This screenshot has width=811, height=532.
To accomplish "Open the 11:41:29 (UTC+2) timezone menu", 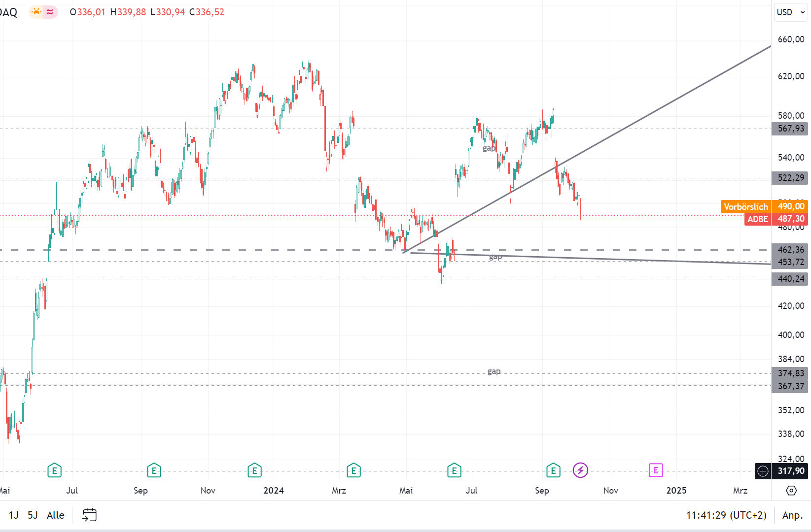I will coord(726,515).
